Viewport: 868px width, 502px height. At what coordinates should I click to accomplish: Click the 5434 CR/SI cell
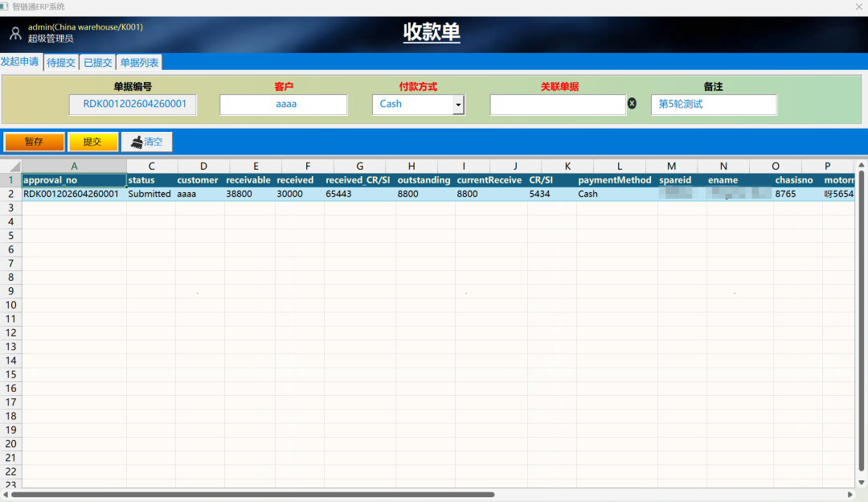(x=552, y=194)
